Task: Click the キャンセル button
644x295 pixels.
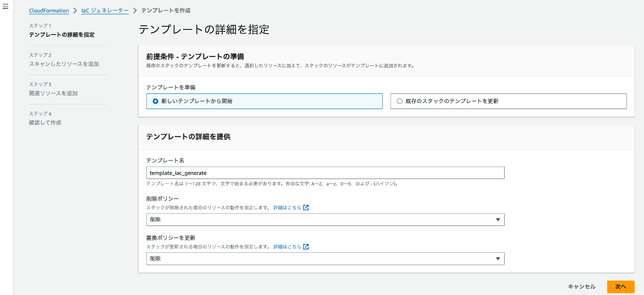Action: (581, 287)
